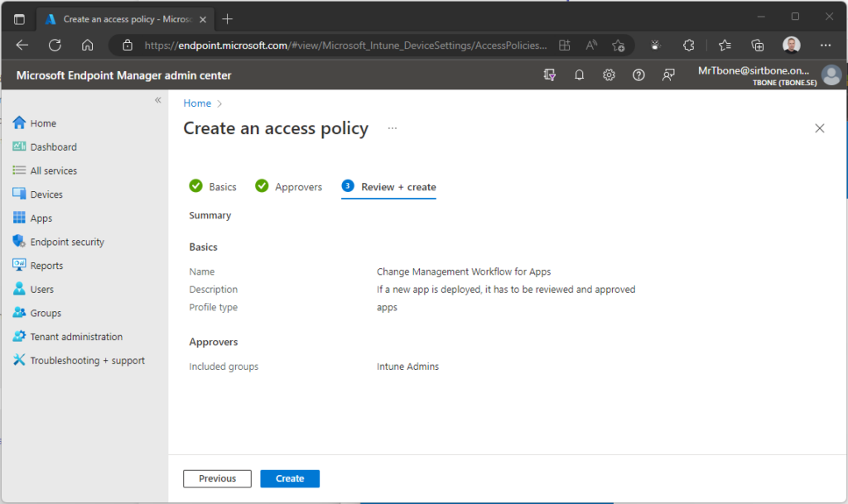Open directory and subscription filter icon

click(x=550, y=75)
